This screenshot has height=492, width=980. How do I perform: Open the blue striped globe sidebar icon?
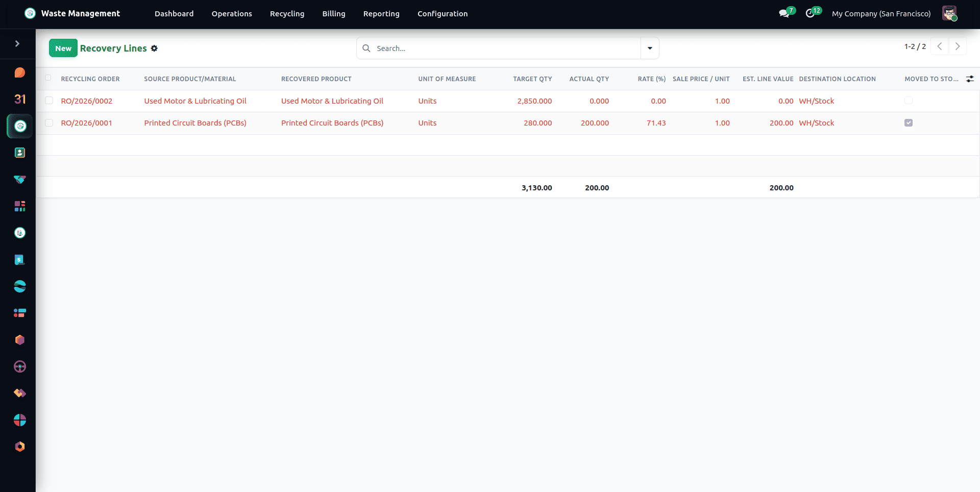(20, 286)
